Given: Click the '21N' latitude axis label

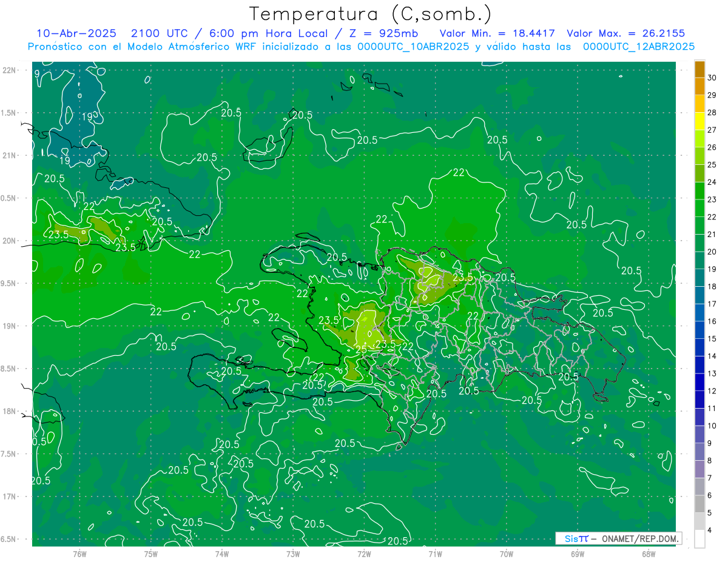Looking at the screenshot, I should [x=10, y=155].
